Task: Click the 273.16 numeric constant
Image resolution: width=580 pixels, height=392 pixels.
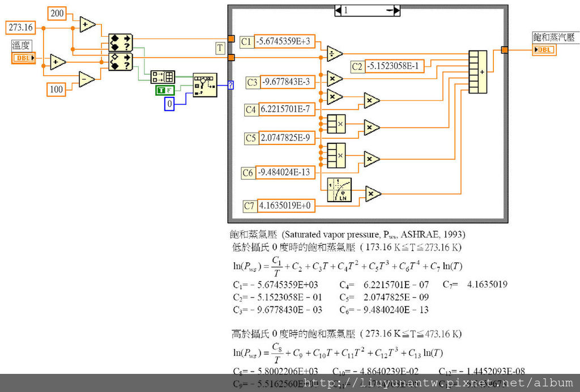Action: 21,27
